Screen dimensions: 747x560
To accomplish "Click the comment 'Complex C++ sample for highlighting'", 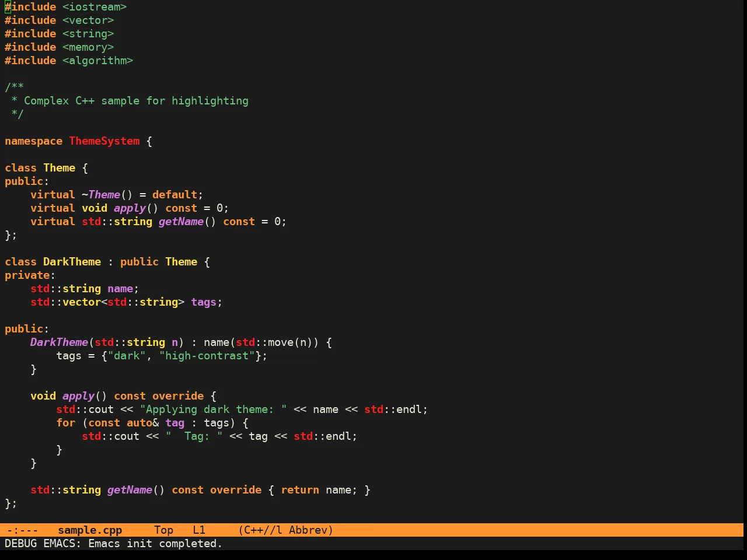I will (136, 101).
